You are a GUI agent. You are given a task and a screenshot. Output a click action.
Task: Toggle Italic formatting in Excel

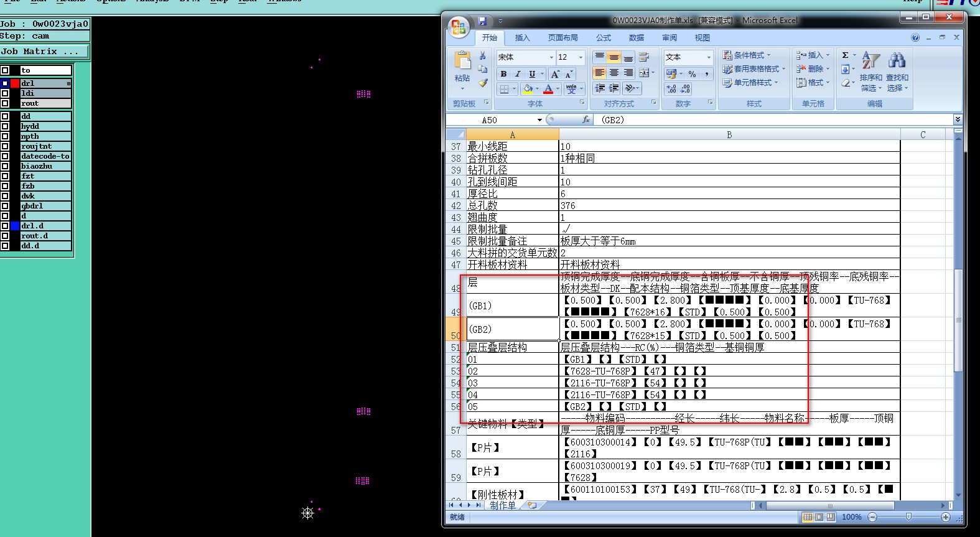(518, 74)
